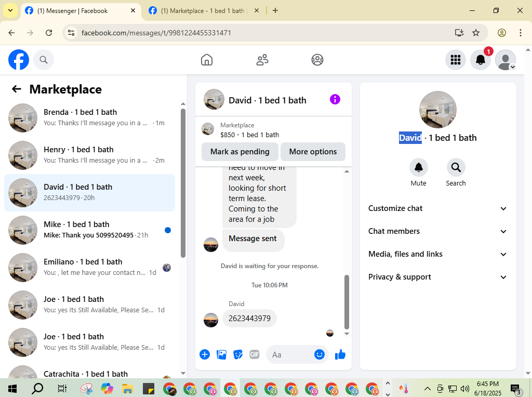The image size is (532, 397).
Task: Click David's message 2623443979 bubble
Action: [x=249, y=319]
